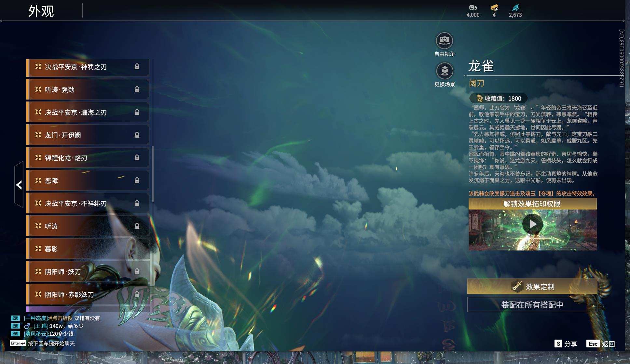Click the lock icon on 决战平安京·珊海之刃

pos(137,112)
